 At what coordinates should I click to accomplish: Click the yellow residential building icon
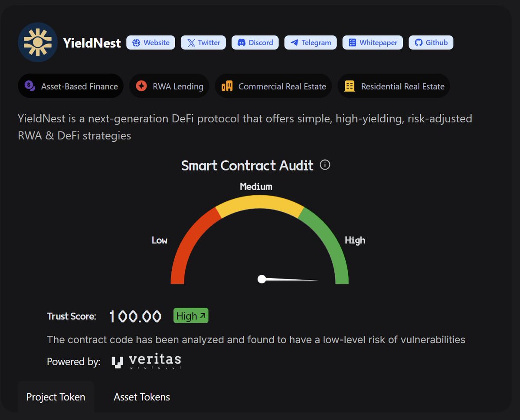(x=350, y=86)
